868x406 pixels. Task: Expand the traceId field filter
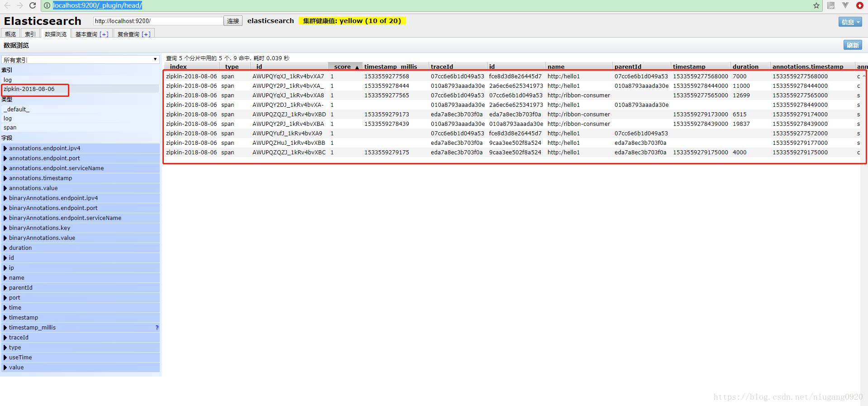[x=81, y=337]
